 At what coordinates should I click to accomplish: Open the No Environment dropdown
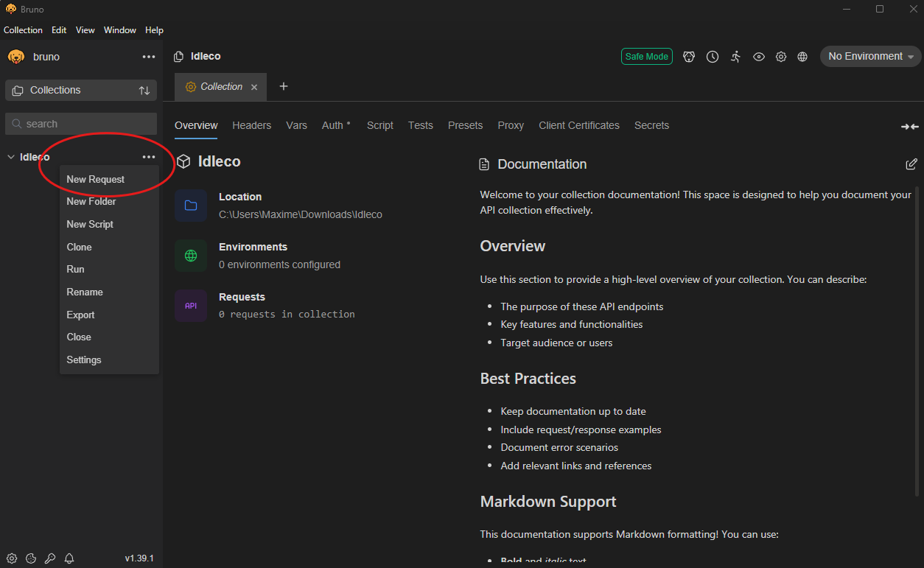coord(870,57)
